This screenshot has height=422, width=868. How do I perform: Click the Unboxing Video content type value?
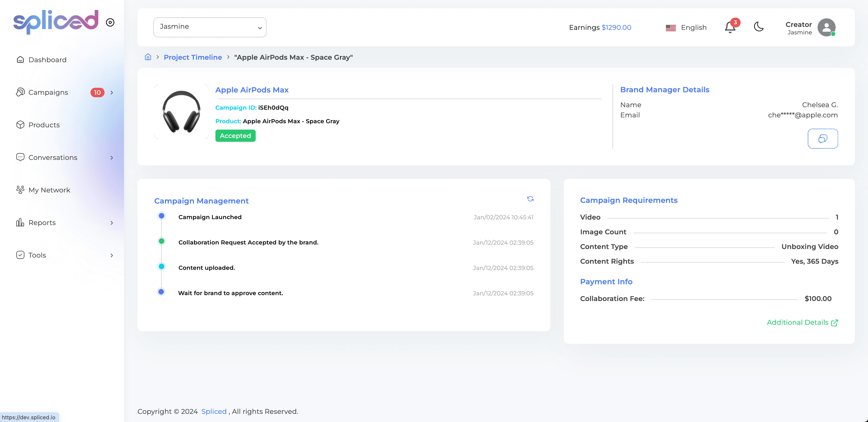[810, 247]
